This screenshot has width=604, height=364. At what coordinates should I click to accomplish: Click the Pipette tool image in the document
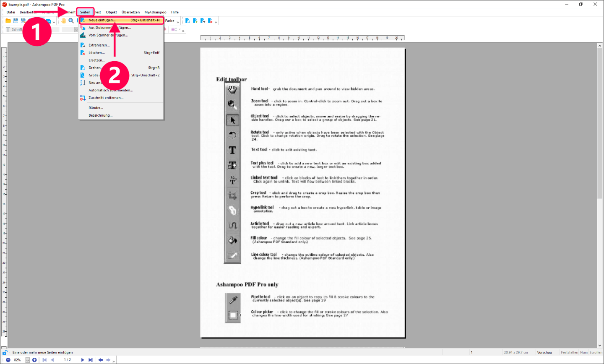click(x=233, y=299)
